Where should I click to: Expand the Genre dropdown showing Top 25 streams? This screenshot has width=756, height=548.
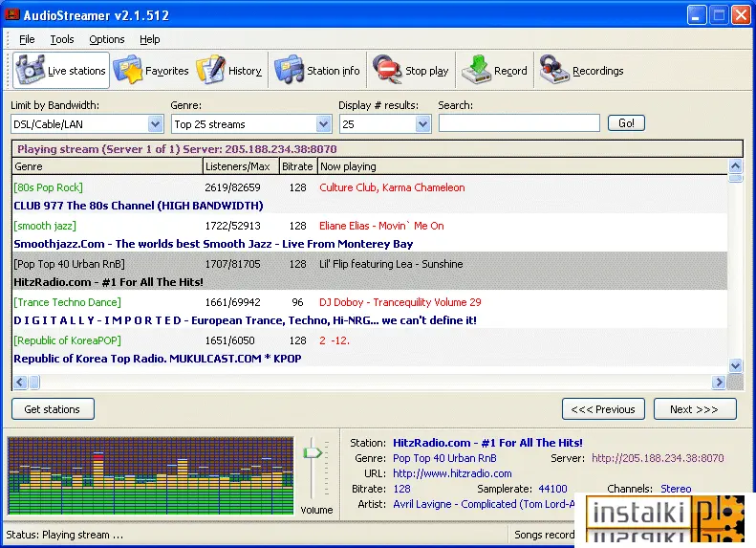[x=323, y=124]
